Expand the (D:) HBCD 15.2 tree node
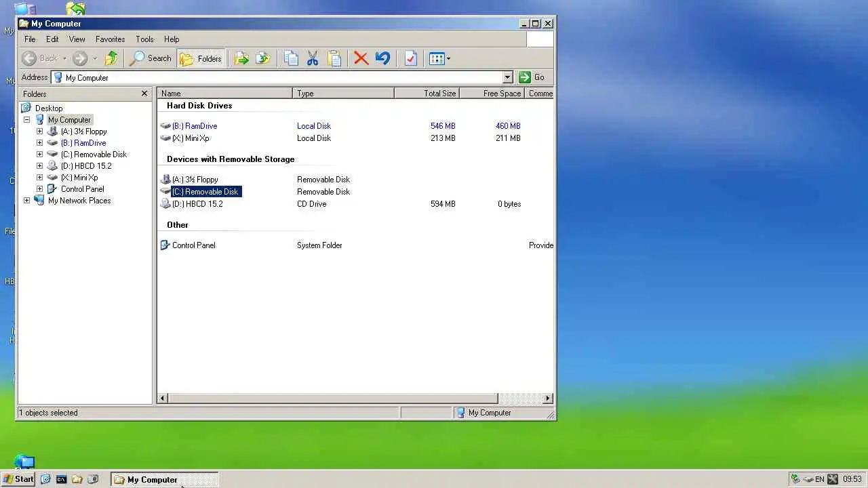 coord(39,166)
